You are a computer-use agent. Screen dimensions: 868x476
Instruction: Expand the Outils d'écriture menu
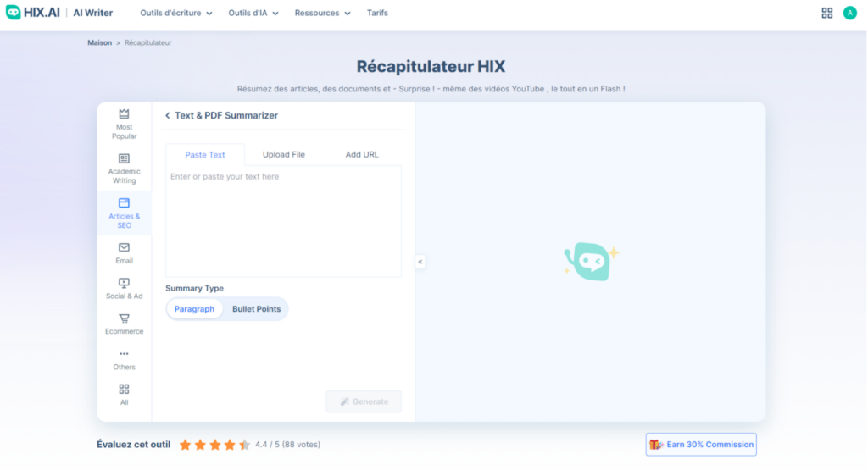(176, 13)
